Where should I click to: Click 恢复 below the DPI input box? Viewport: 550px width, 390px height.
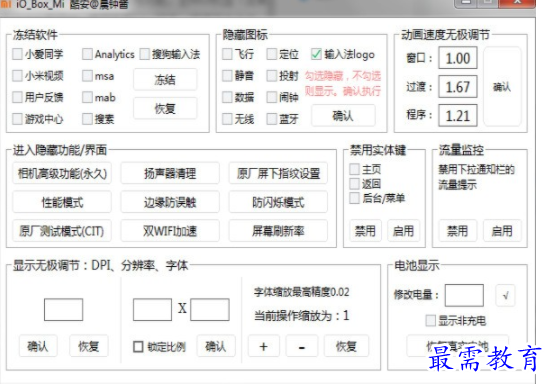point(89,347)
